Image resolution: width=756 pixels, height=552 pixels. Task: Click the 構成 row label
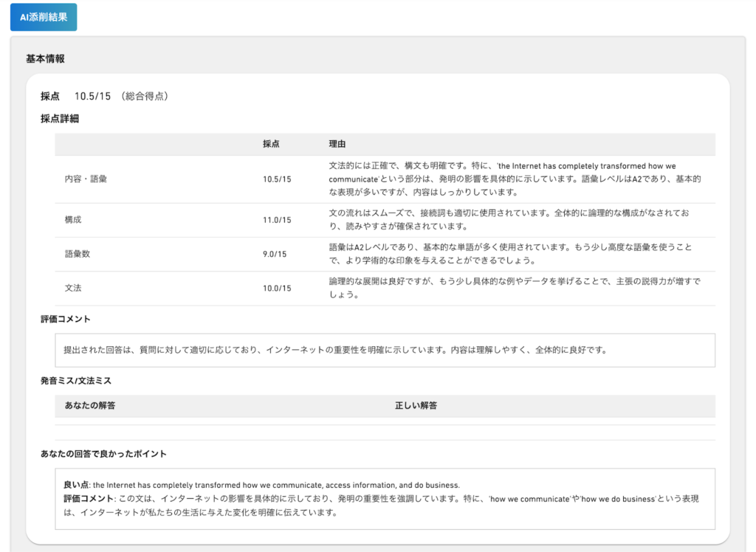click(x=73, y=220)
